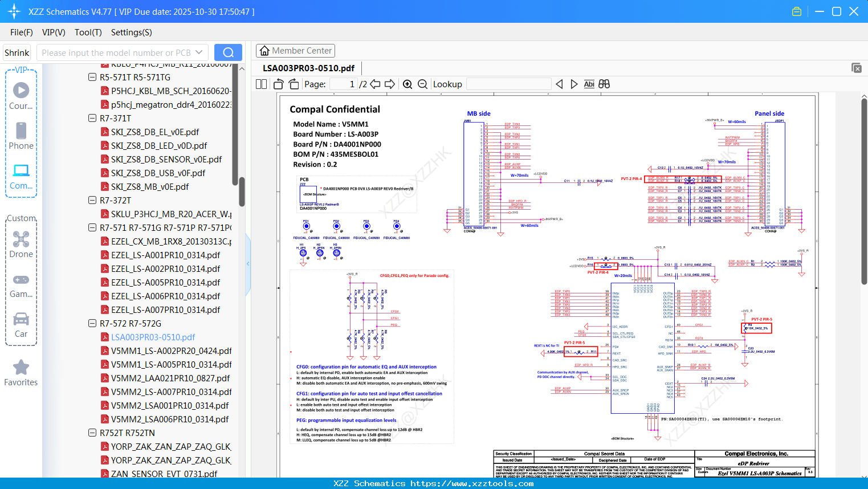Image resolution: width=868 pixels, height=489 pixels.
Task: Collapse the R5-571T R5-571TG tree node
Action: (x=92, y=77)
